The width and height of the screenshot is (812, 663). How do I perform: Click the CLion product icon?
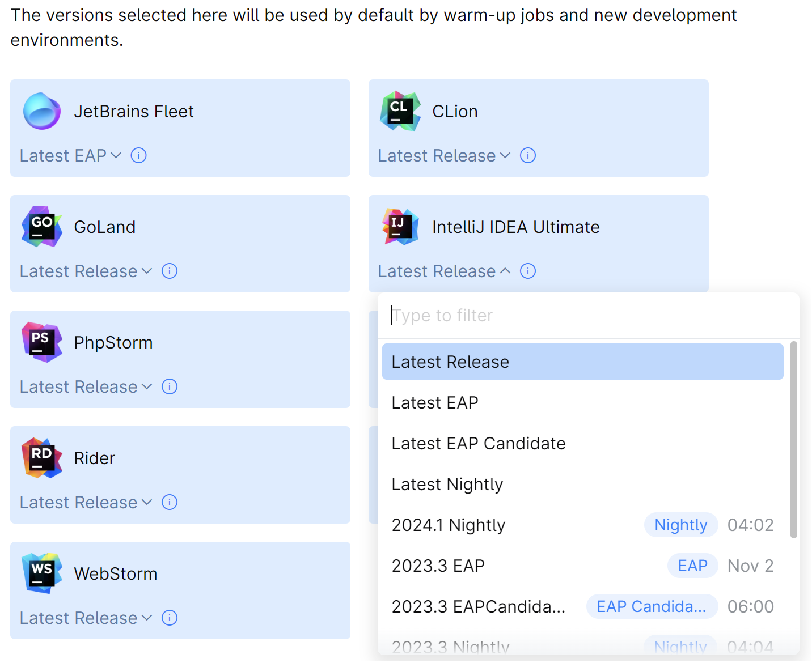coord(400,110)
